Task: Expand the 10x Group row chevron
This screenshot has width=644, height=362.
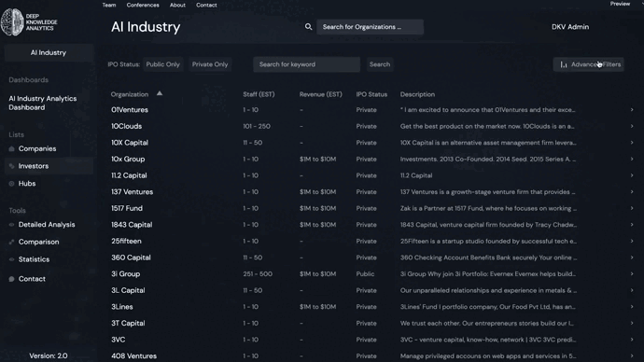Action: (x=632, y=159)
